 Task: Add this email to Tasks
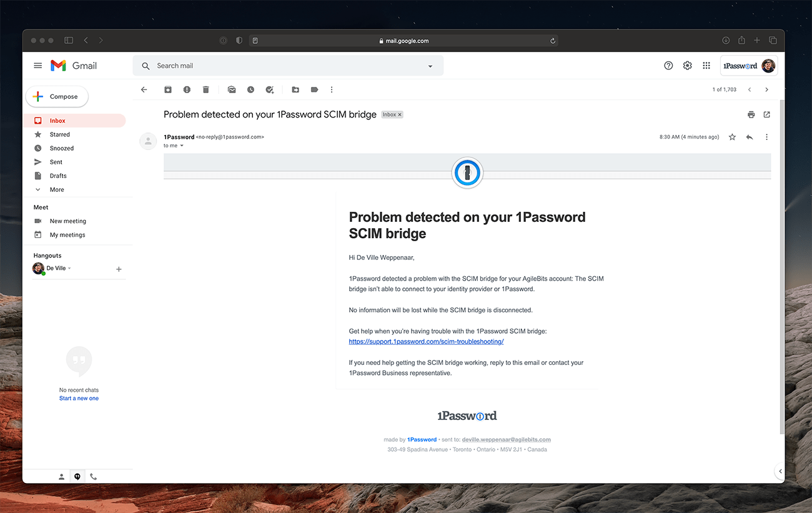tap(270, 90)
